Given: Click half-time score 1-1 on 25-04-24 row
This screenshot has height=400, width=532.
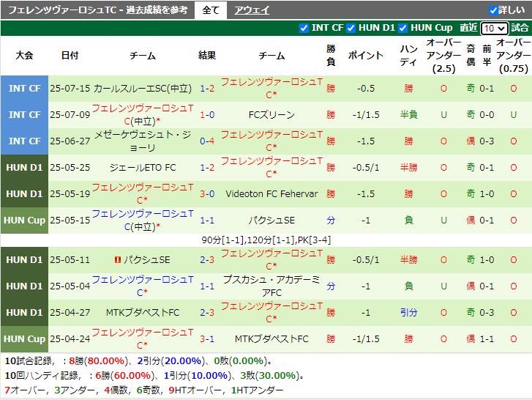Looking at the screenshot, I should click(487, 339).
